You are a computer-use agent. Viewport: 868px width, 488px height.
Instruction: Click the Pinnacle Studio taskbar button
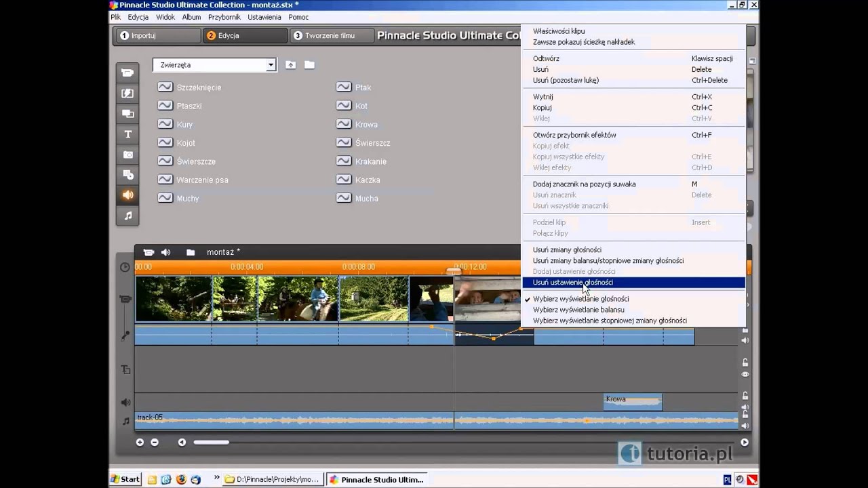[376, 479]
